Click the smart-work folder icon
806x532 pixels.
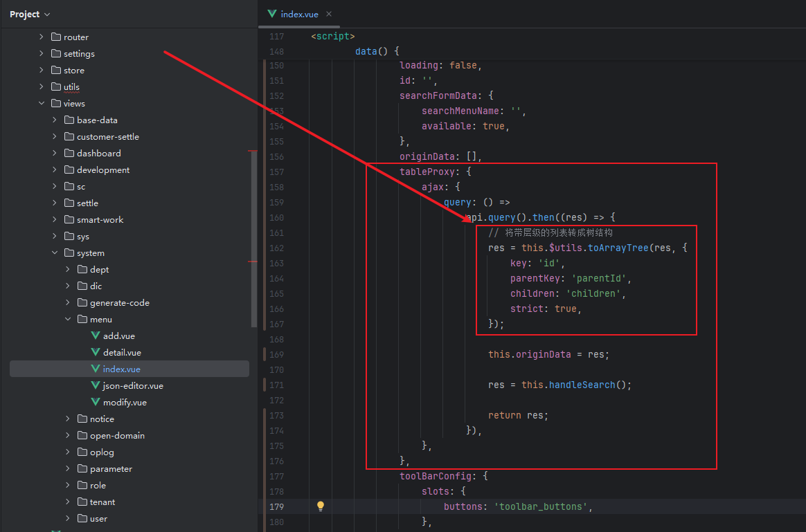tap(69, 220)
